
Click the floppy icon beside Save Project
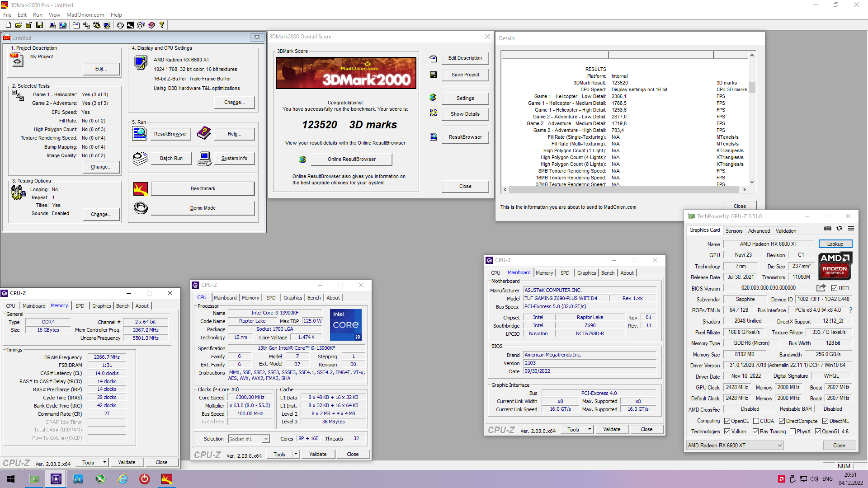[x=433, y=75]
